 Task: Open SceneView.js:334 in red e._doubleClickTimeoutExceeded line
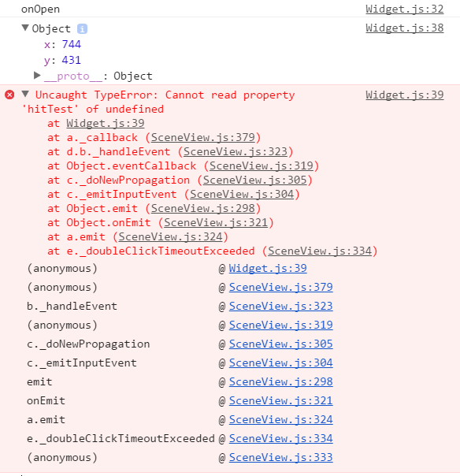[x=320, y=251]
